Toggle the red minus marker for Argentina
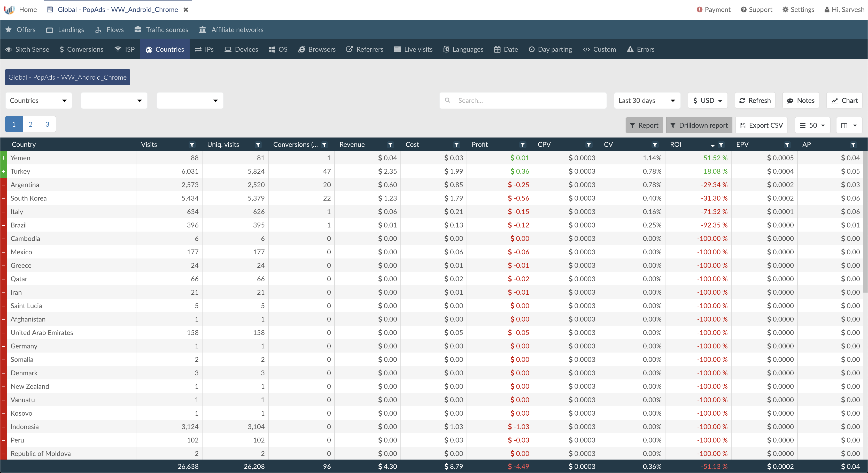 [x=3, y=185]
